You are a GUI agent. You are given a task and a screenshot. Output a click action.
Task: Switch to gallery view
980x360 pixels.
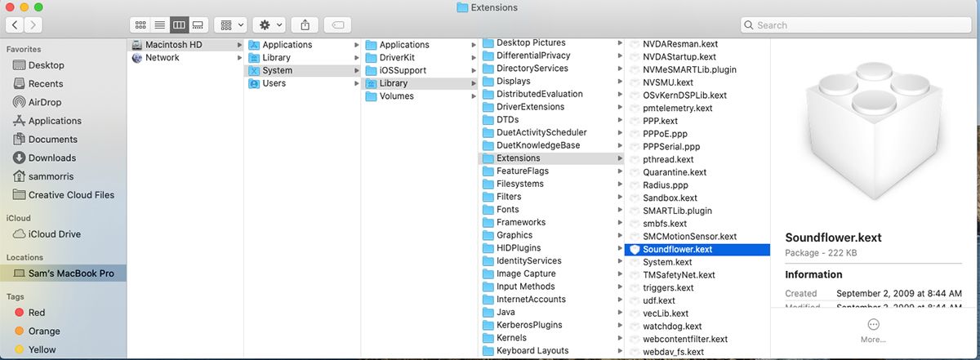coord(198,25)
